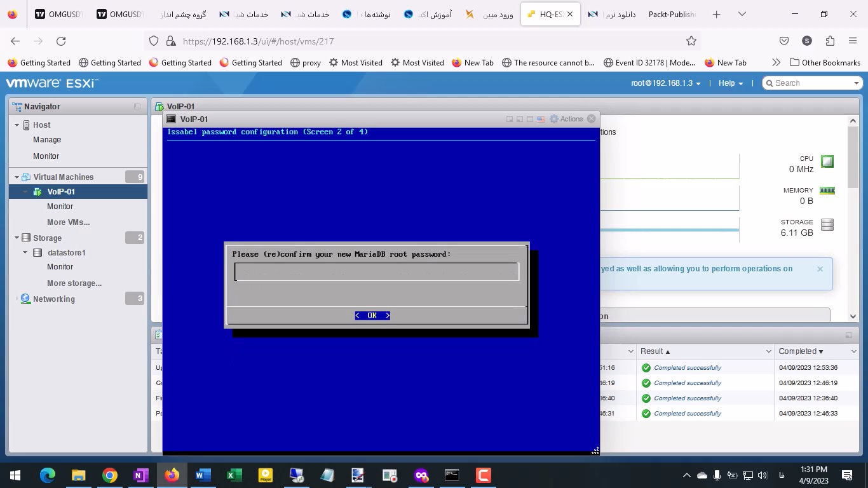The width and height of the screenshot is (868, 488).
Task: Close the VoIP-01 console window
Action: click(592, 119)
